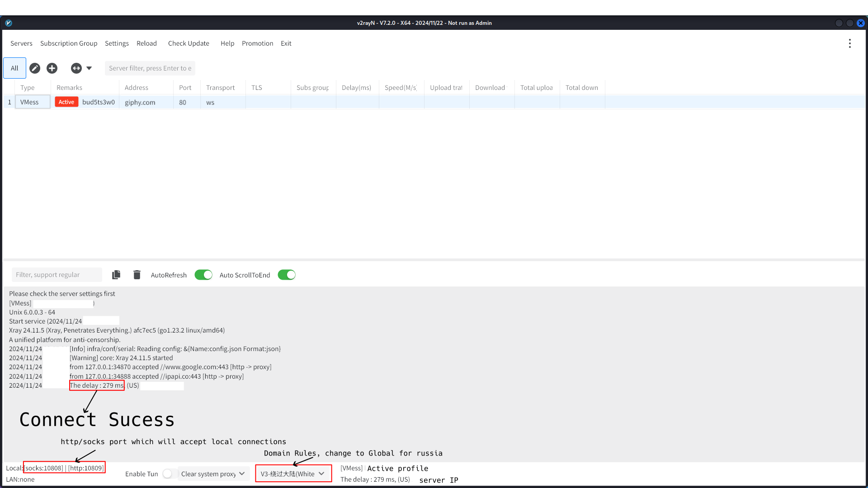The width and height of the screenshot is (868, 488).
Task: Expand the arrow next to column width icon
Action: point(89,68)
